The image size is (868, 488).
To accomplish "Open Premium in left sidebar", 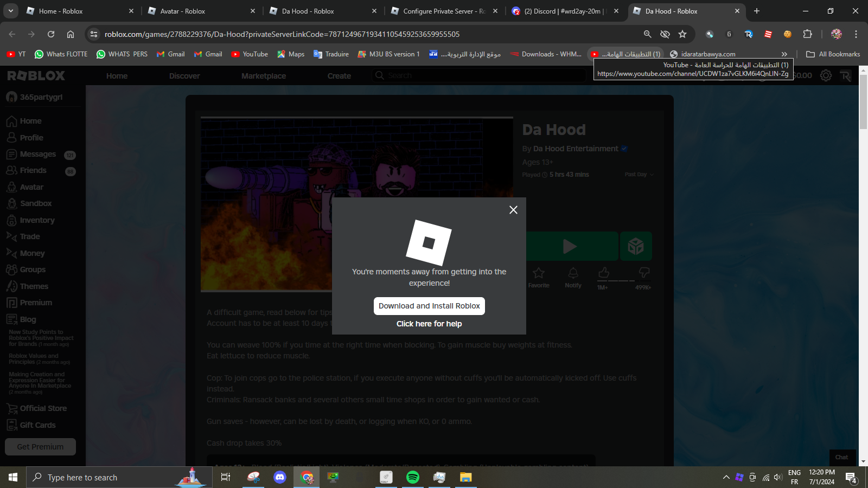I will pos(30,303).
